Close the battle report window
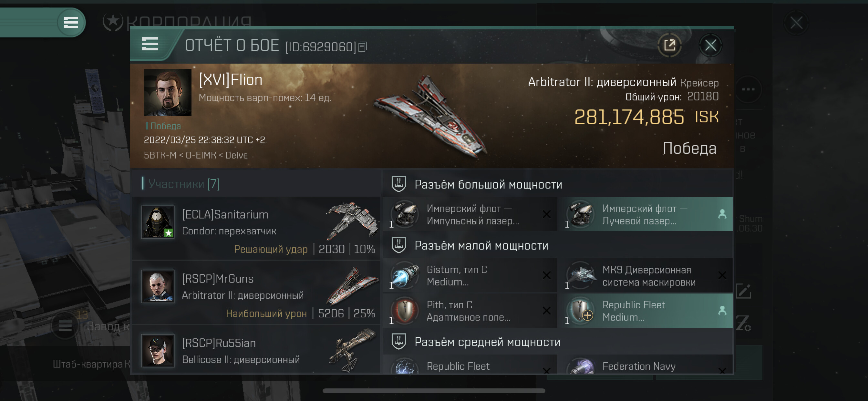This screenshot has height=401, width=868. click(710, 45)
